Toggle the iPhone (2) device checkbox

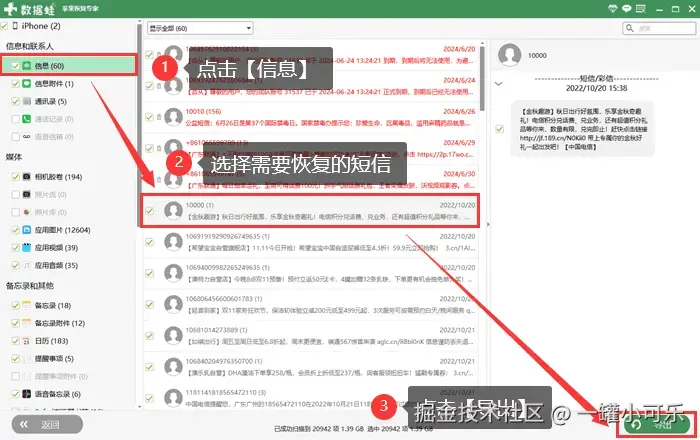(x=4, y=26)
